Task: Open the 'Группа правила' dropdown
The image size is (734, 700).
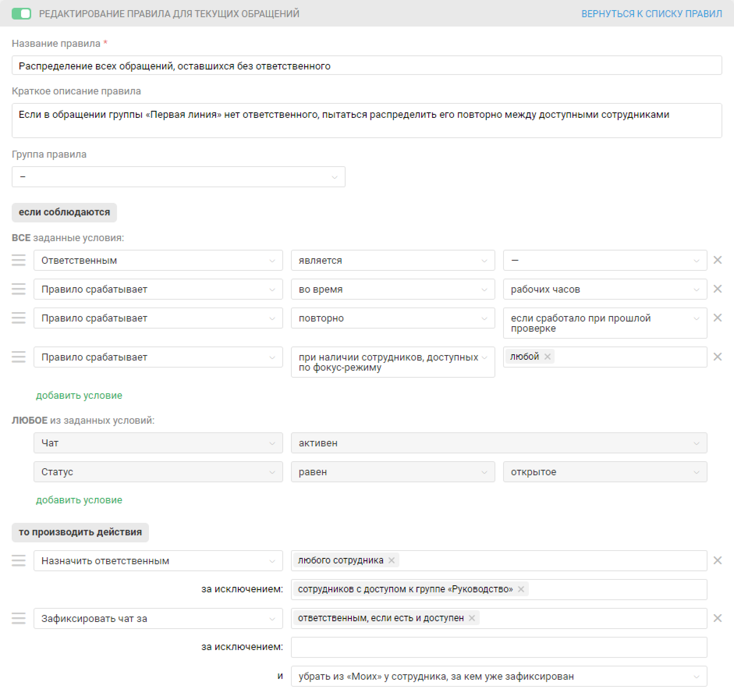Action: coord(178,177)
